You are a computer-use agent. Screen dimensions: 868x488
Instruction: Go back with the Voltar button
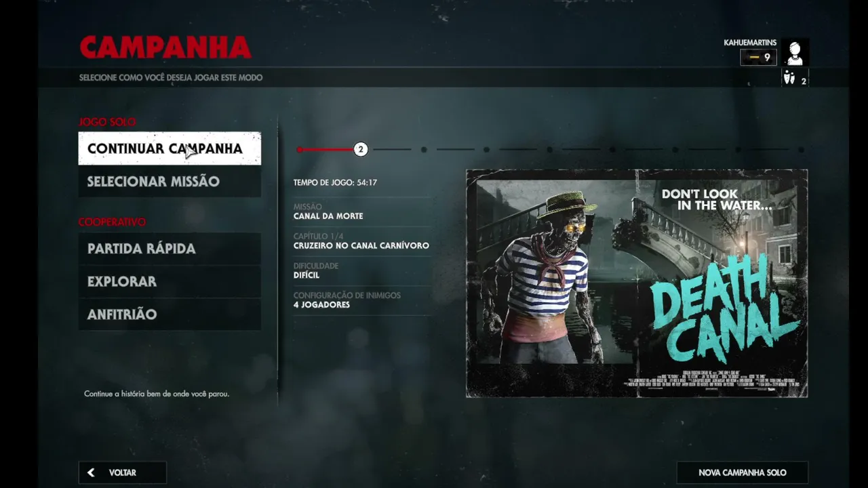click(122, 472)
